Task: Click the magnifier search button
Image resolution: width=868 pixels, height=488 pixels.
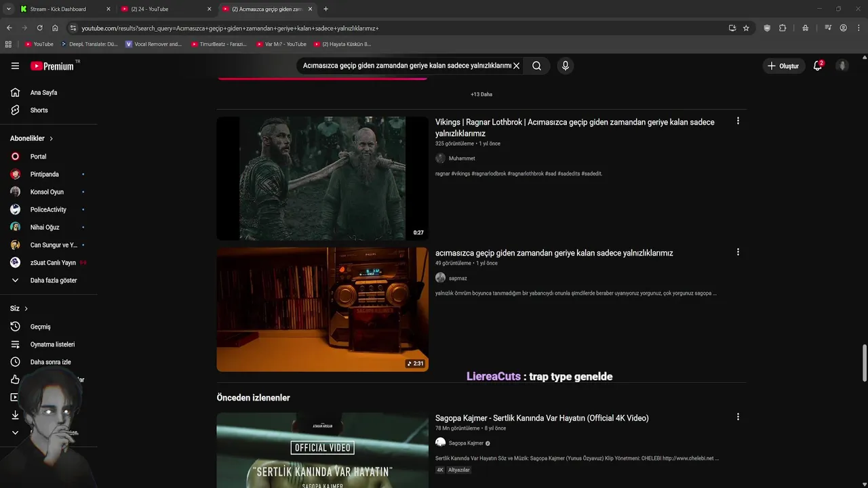Action: click(x=536, y=66)
